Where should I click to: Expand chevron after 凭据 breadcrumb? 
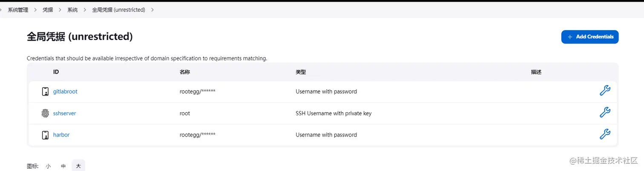(x=60, y=10)
